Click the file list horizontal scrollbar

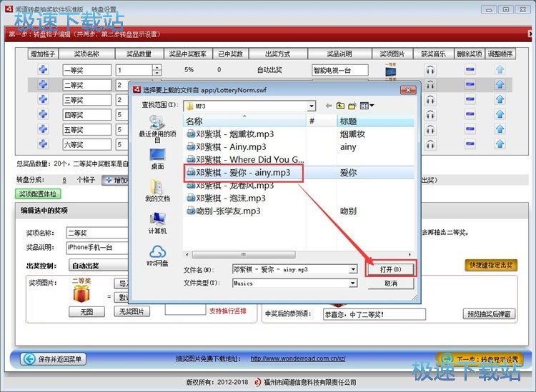pos(244,255)
